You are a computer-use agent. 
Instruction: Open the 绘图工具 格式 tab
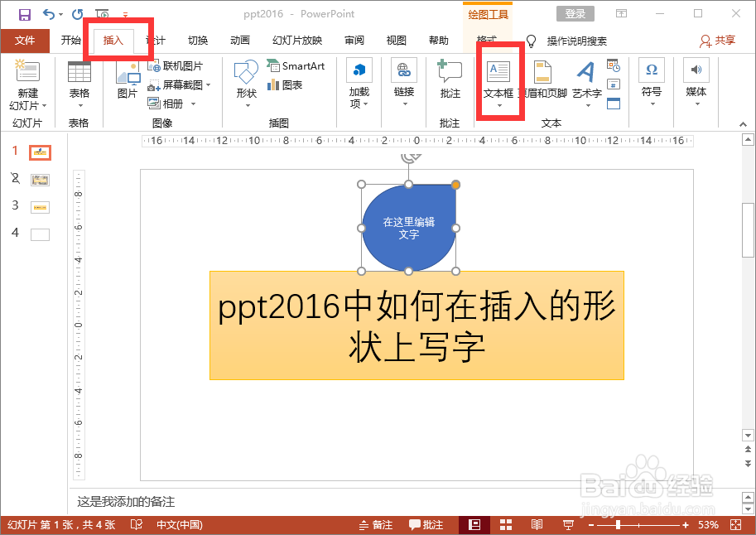[x=485, y=40]
